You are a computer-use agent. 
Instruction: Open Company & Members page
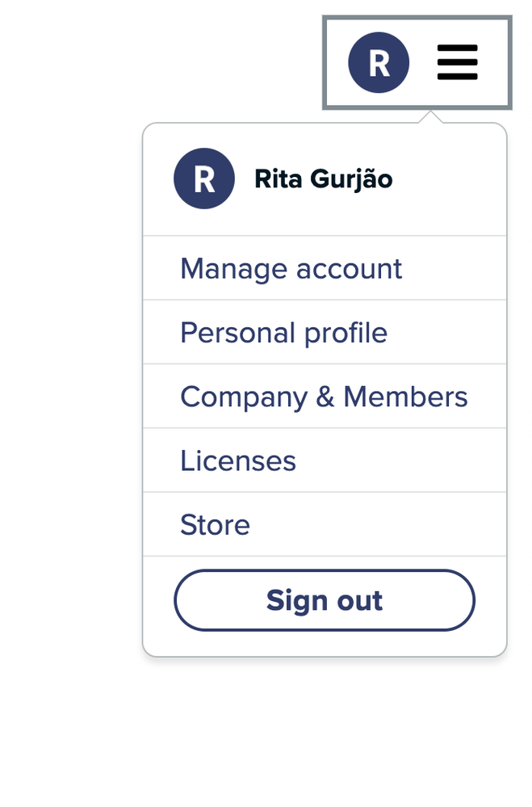[x=325, y=397]
